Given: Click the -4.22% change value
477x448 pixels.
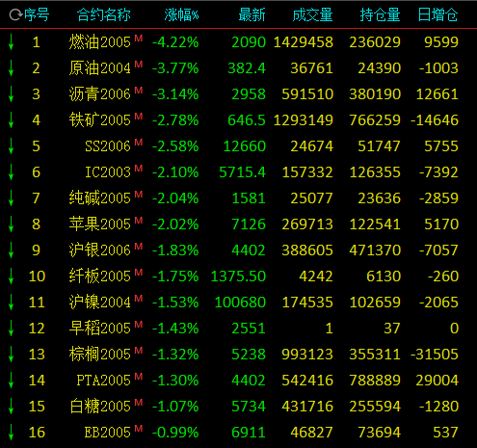Looking at the screenshot, I should pyautogui.click(x=175, y=42).
